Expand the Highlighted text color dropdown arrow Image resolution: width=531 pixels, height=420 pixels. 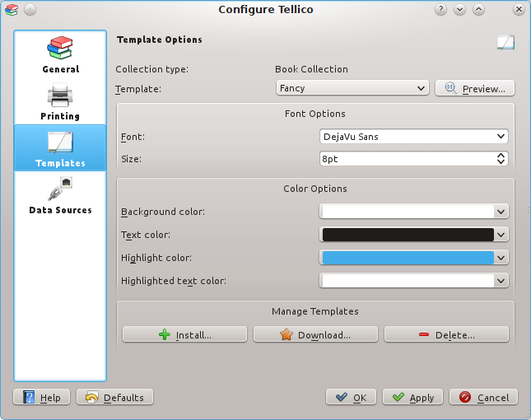(501, 281)
